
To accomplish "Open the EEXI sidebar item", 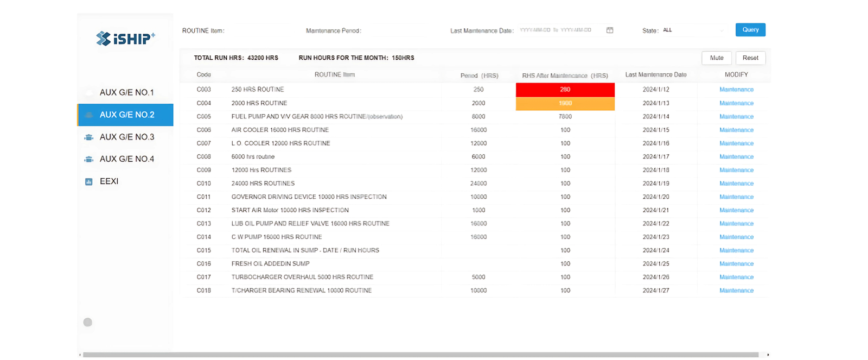I will [x=109, y=181].
